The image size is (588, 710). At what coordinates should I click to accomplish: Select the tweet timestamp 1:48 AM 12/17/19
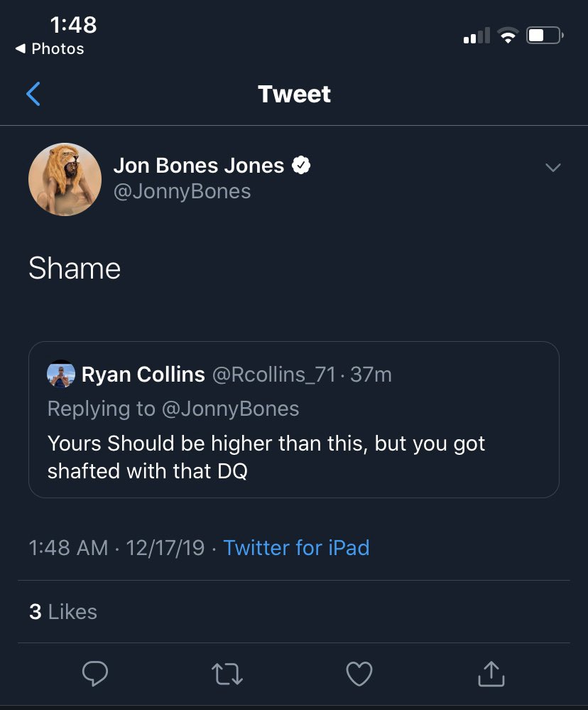[116, 547]
